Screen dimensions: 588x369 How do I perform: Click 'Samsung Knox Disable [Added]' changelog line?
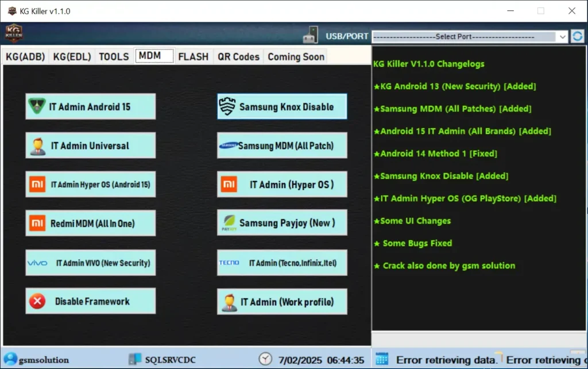[x=441, y=176]
